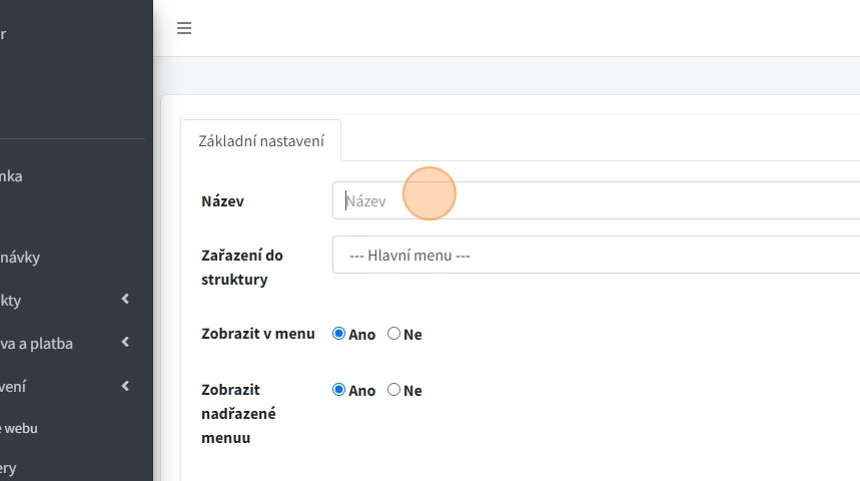Open the sidebar item ending in 'nka'
The image size is (860, 481).
pos(11,176)
